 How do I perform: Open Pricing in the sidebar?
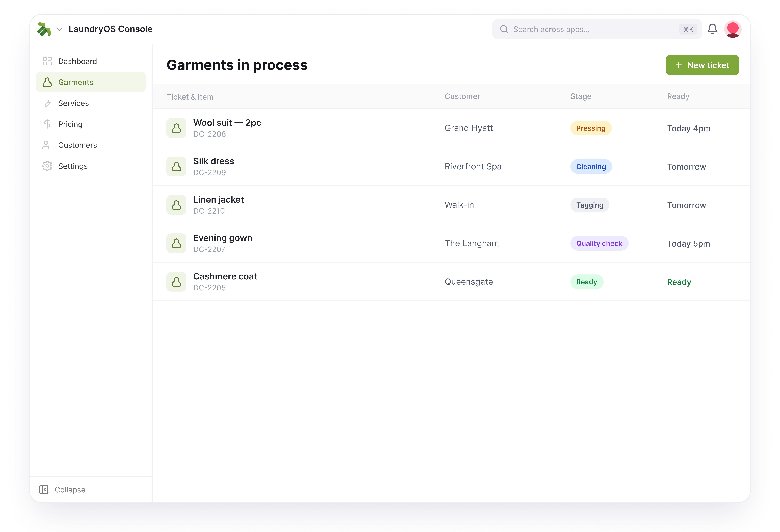(x=91, y=124)
